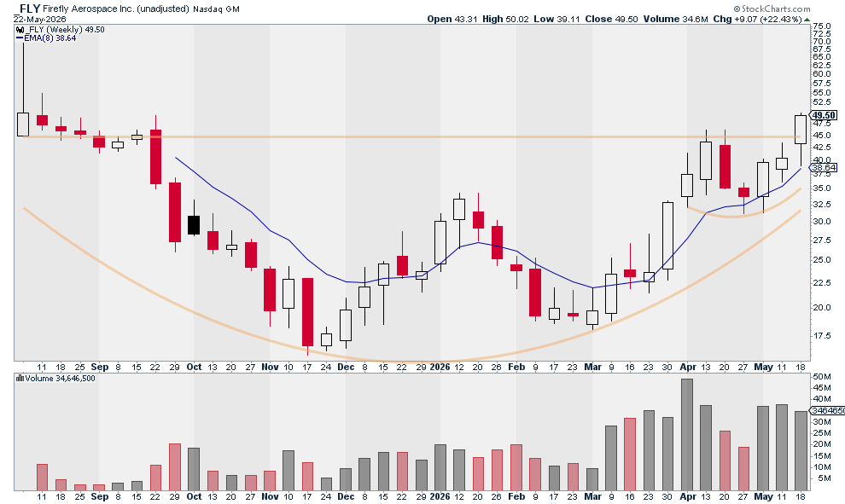845x504 pixels.
Task: Click the boxed 34646500 tag on volume axis
Action: coord(828,410)
